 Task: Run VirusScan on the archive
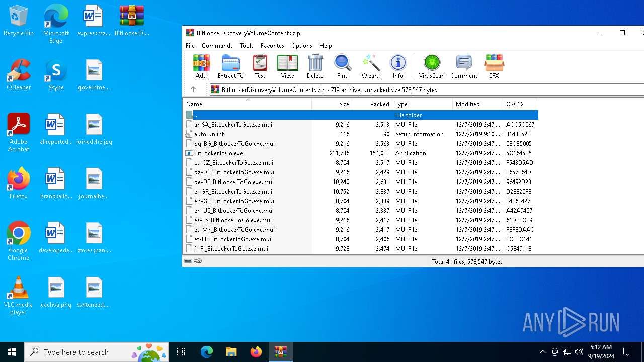(x=432, y=66)
